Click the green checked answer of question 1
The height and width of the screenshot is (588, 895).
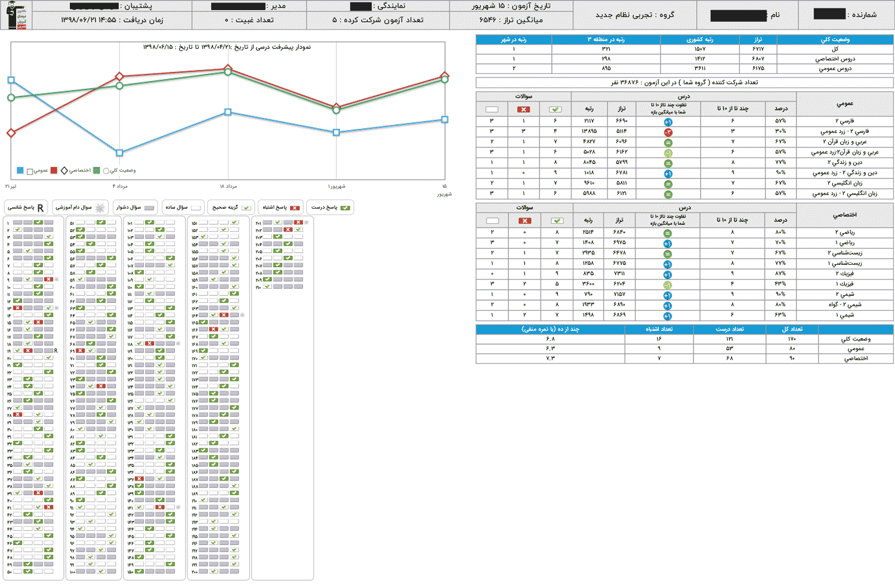click(x=38, y=222)
